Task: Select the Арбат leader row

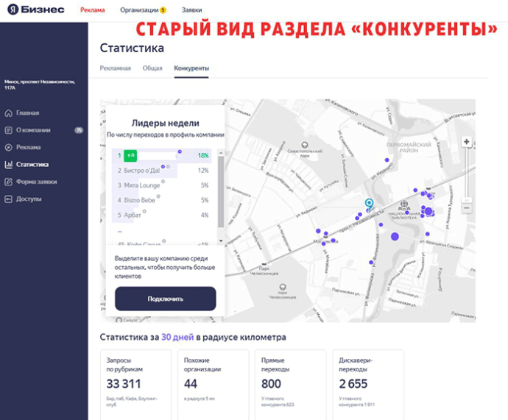Action: (x=162, y=215)
